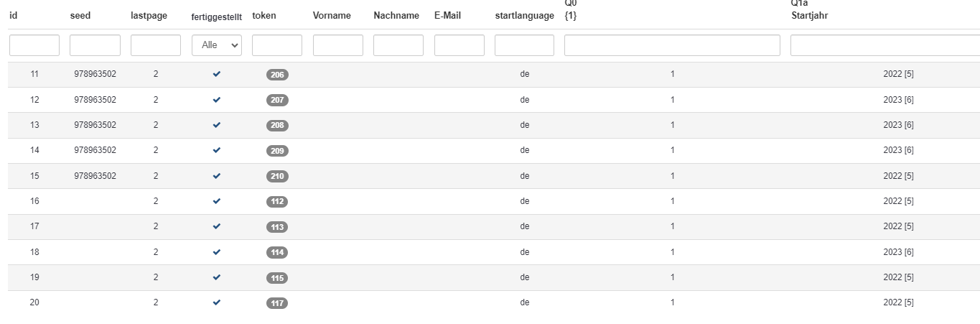980x324 pixels.
Task: Click token badge 114
Action: [277, 253]
